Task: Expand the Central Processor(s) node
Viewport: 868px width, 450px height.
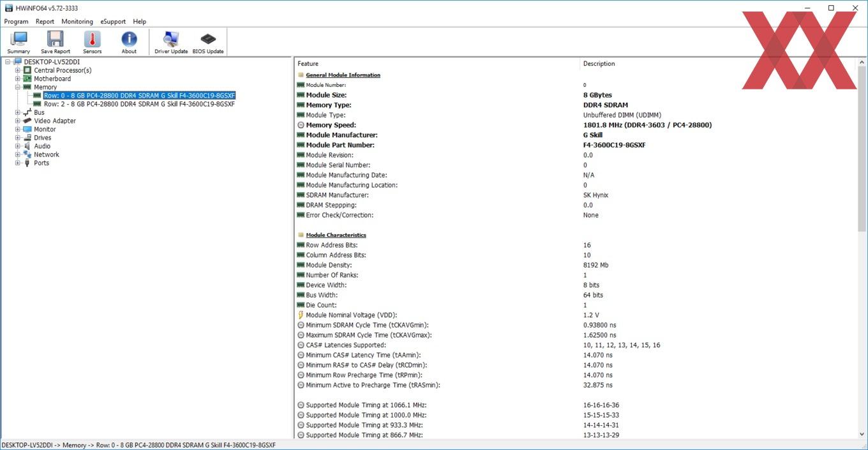Action: tap(18, 70)
